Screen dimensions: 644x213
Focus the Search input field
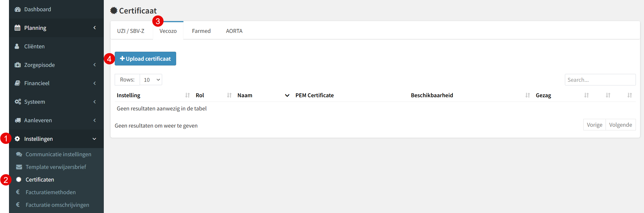[600, 80]
